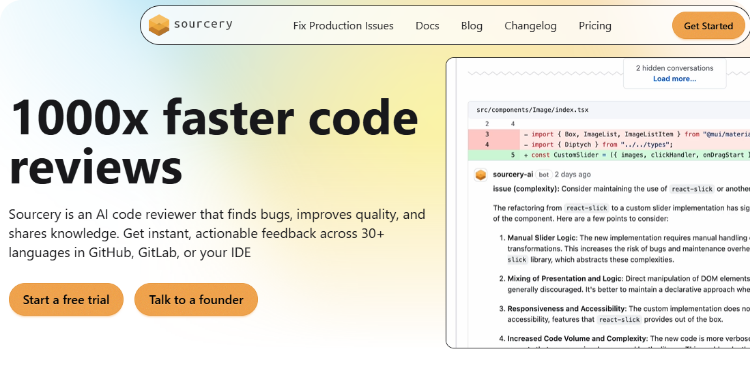
Task: Click Increased Code Volume and Complexity item
Action: coord(624,341)
